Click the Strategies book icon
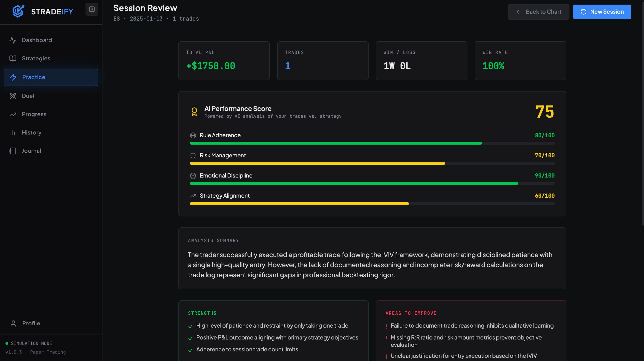 tap(13, 58)
